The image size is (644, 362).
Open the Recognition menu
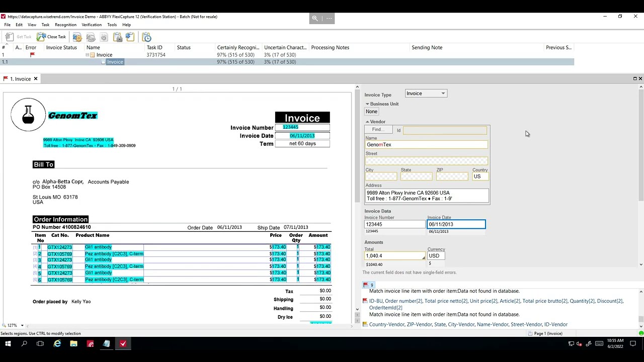click(x=65, y=25)
